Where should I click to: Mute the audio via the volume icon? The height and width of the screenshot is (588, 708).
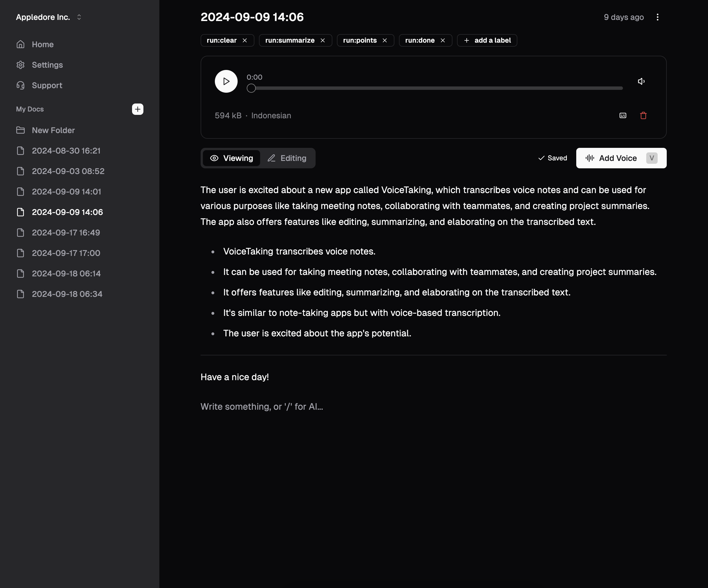(641, 81)
